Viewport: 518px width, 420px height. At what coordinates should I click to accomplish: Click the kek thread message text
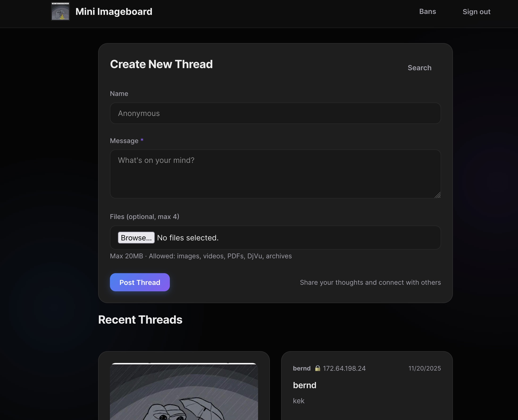click(x=298, y=401)
